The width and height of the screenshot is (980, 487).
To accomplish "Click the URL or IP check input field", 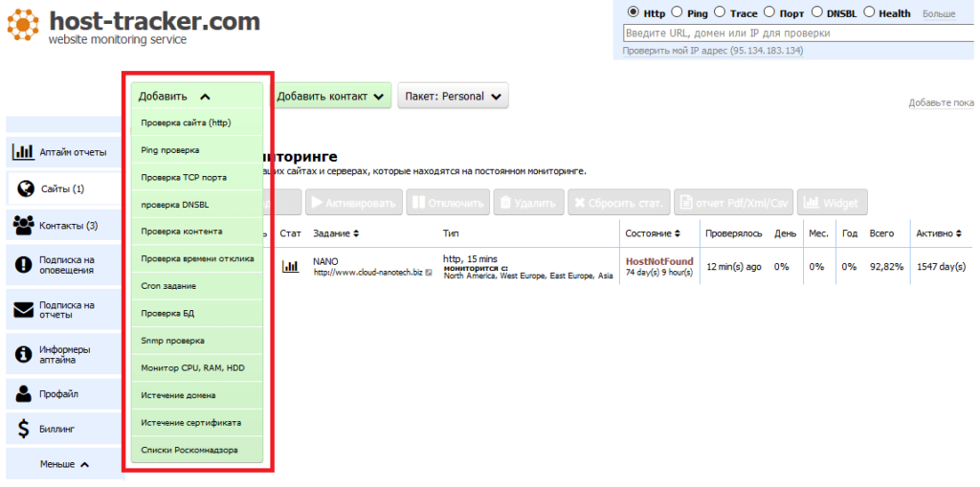I will (x=794, y=33).
